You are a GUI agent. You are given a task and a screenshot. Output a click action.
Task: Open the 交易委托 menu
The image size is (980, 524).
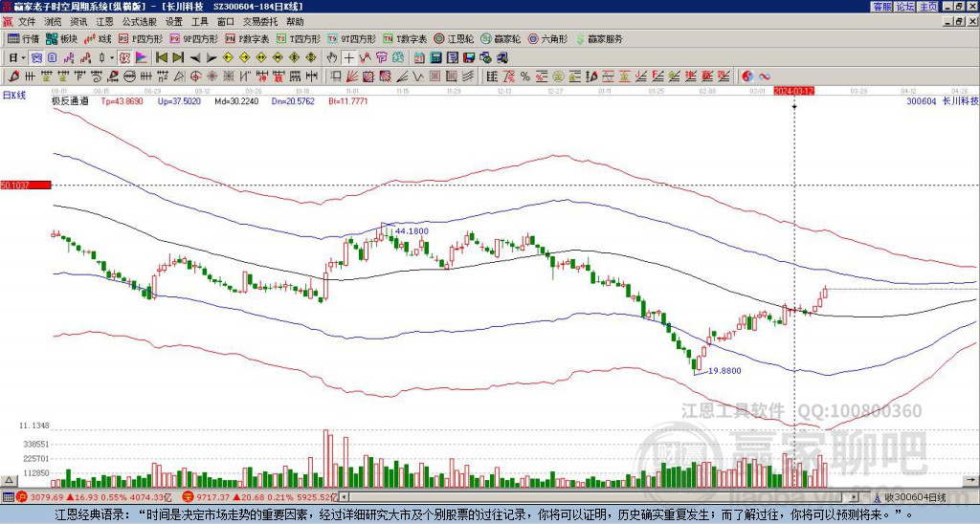click(260, 22)
